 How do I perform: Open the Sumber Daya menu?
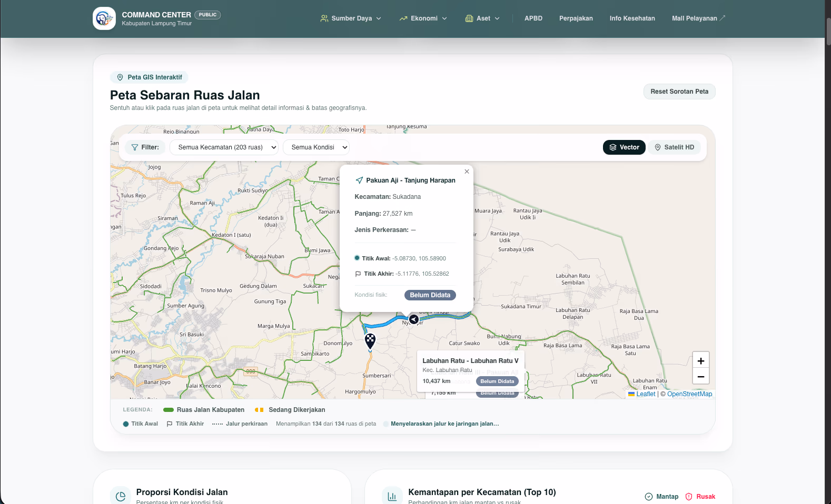point(351,18)
